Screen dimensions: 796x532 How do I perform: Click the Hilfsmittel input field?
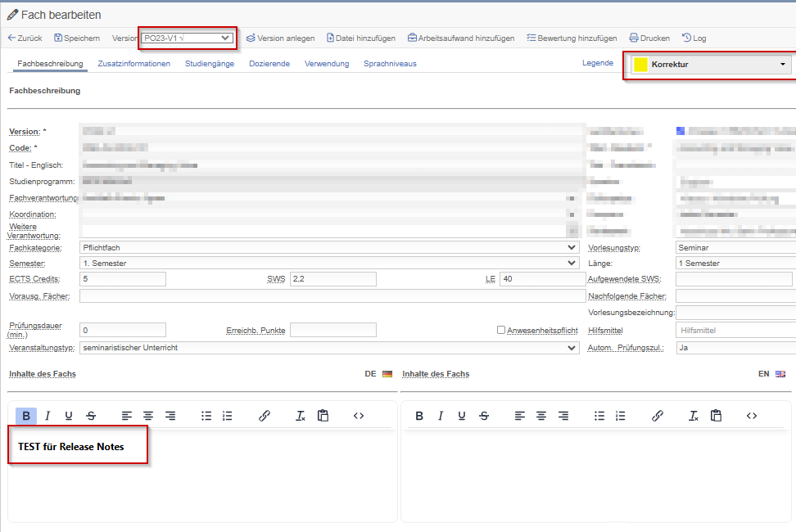(x=736, y=330)
